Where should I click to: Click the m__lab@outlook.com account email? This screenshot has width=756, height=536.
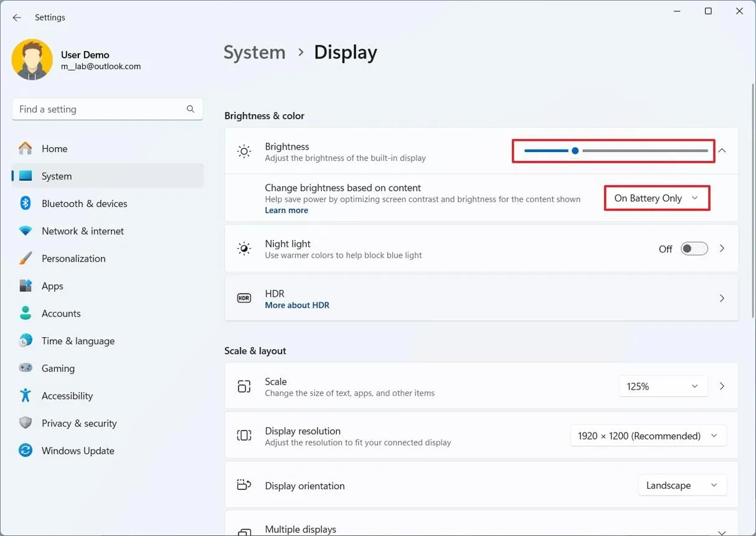[x=101, y=66]
